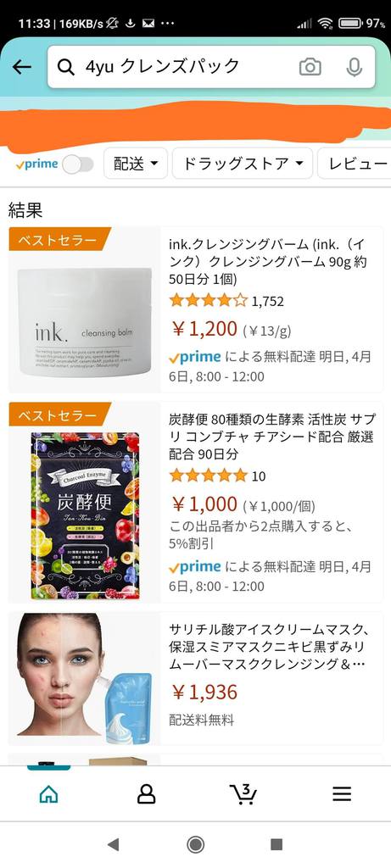Open the shopping cart with 3 items
The height and width of the screenshot is (868, 391).
pyautogui.click(x=243, y=793)
